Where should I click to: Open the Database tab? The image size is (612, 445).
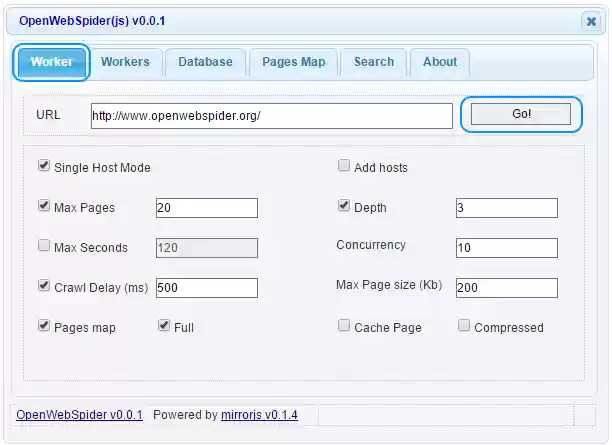(x=205, y=62)
